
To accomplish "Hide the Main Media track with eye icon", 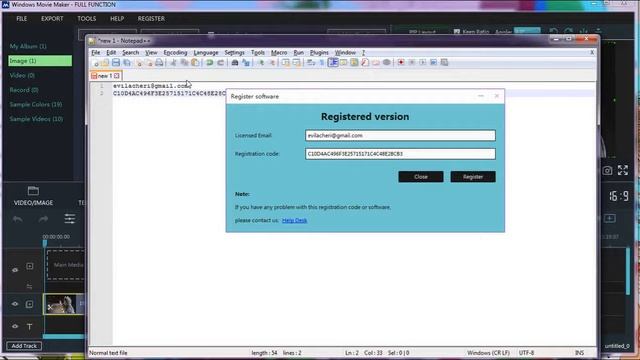I will (x=15, y=270).
